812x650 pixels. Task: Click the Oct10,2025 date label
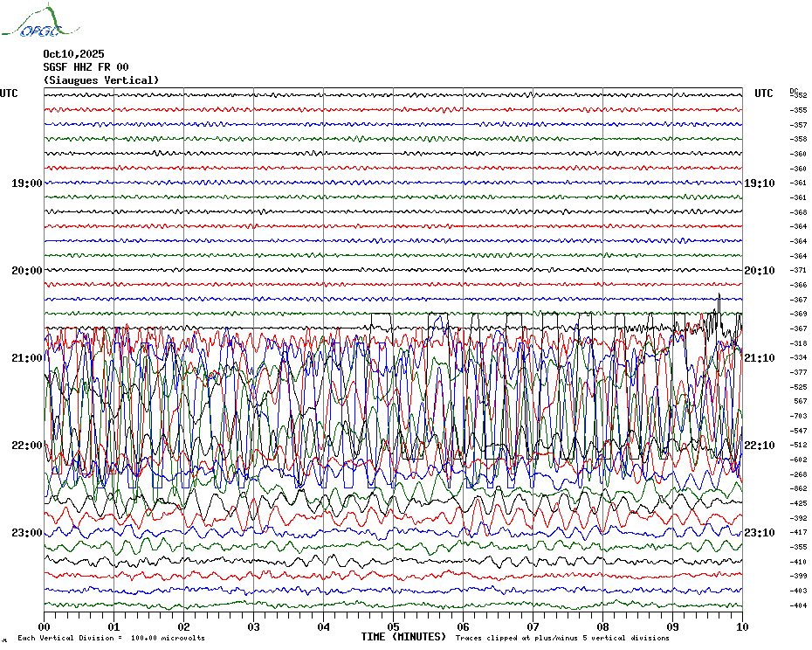(73, 53)
